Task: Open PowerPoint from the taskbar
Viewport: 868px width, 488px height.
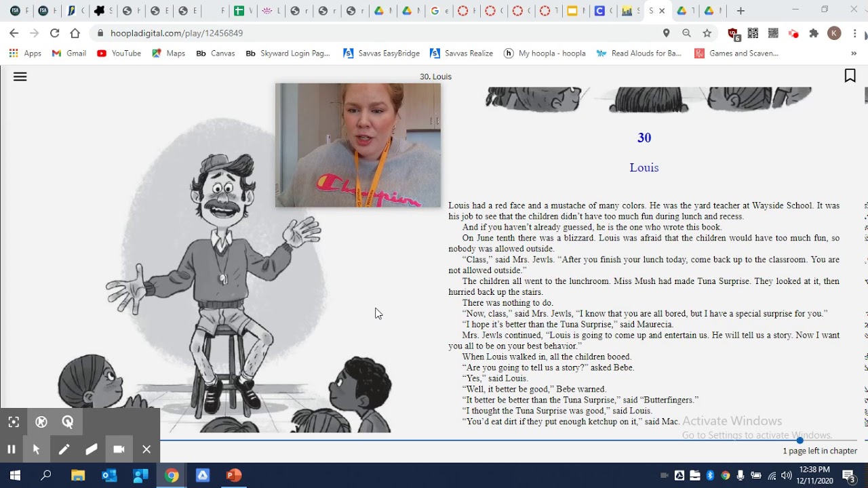Action: pos(234,475)
